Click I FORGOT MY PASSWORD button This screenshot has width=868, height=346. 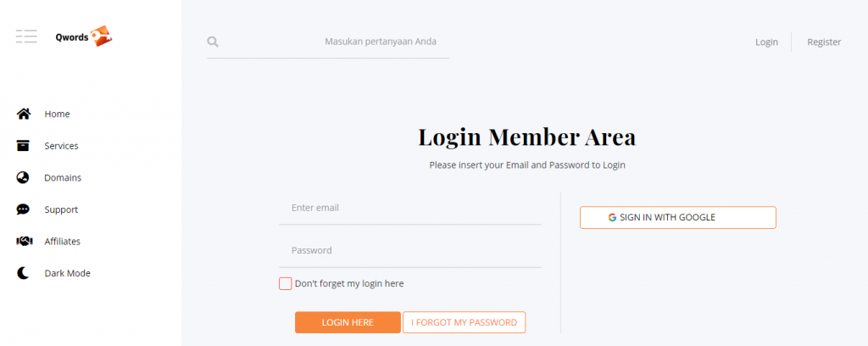pyautogui.click(x=464, y=322)
